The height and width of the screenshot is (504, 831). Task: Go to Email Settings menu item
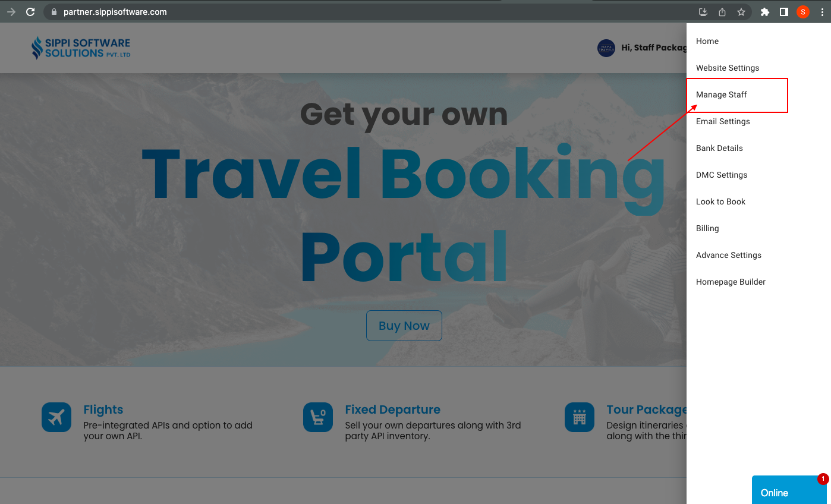click(x=723, y=121)
